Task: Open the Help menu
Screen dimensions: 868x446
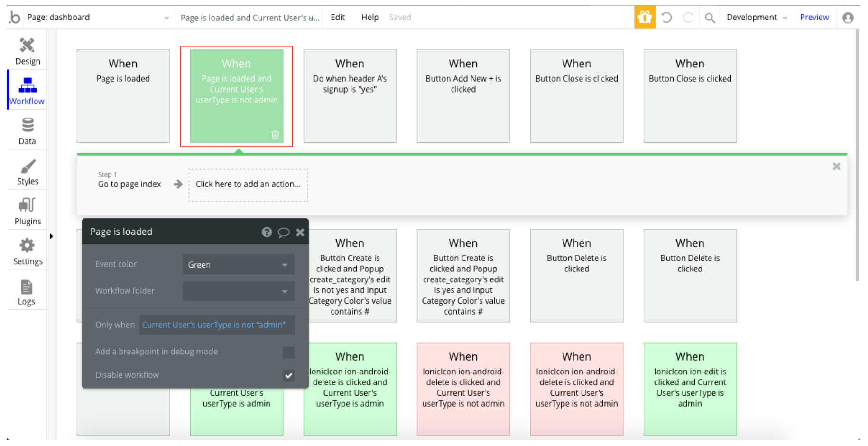Action: [369, 18]
